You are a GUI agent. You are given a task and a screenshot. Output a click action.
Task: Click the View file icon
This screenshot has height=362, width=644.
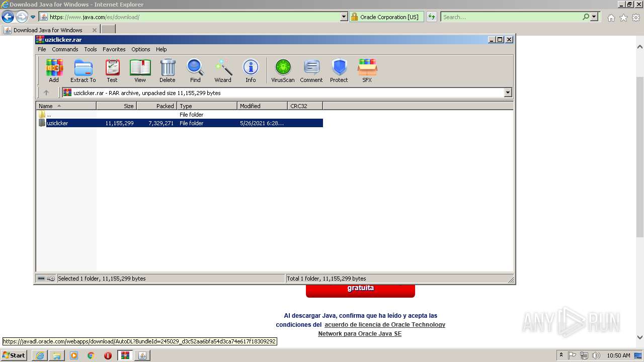(x=140, y=70)
